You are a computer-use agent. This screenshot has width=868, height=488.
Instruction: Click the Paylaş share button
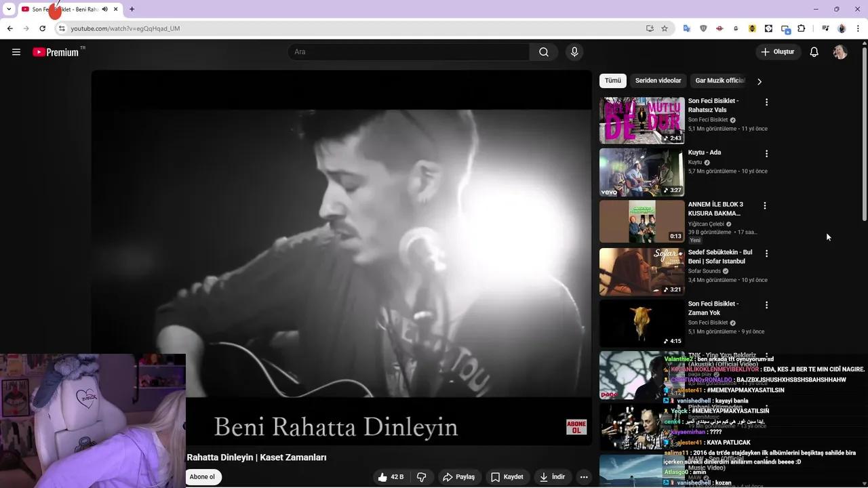coord(459,477)
